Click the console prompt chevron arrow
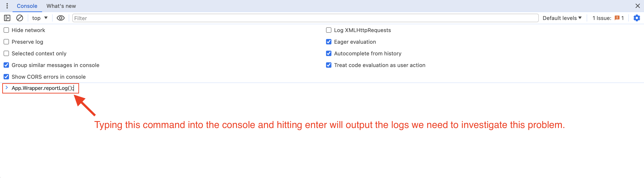This screenshot has width=644, height=178. pos(7,88)
